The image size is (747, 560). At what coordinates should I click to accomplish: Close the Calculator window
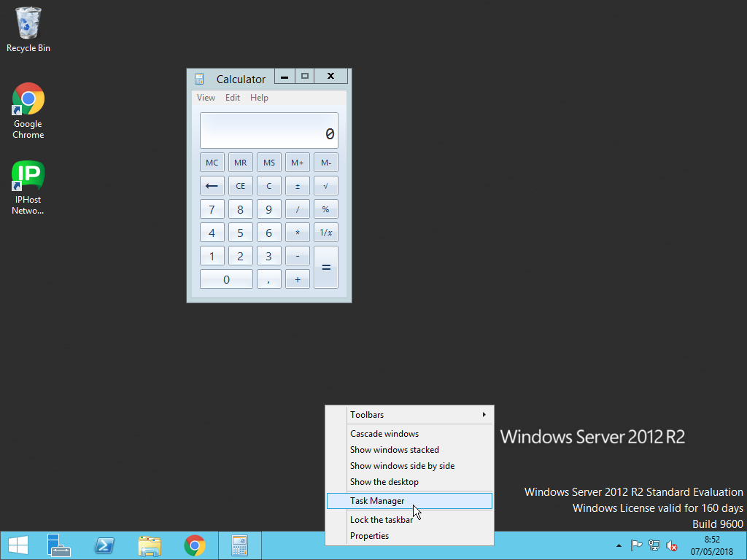[330, 76]
